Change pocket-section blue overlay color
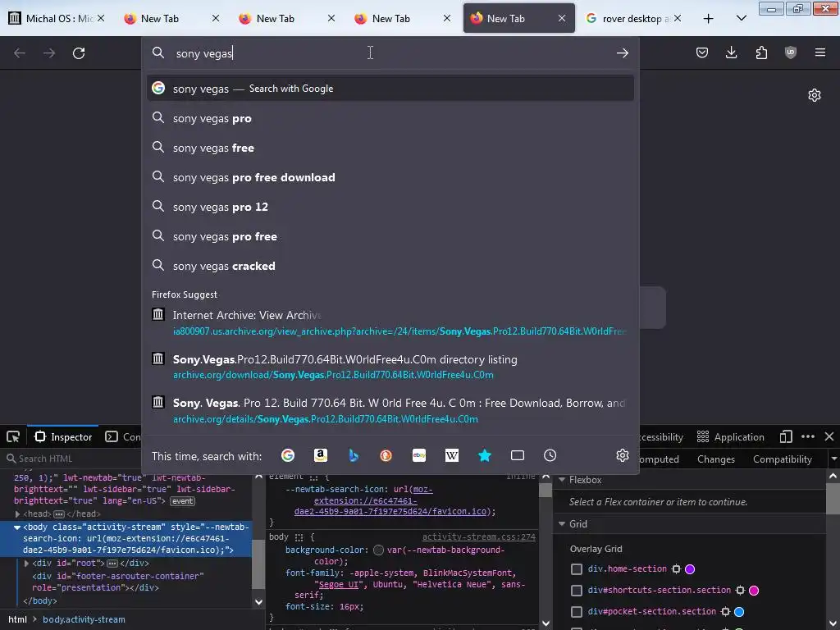Viewport: 840px width, 630px height. click(x=739, y=612)
